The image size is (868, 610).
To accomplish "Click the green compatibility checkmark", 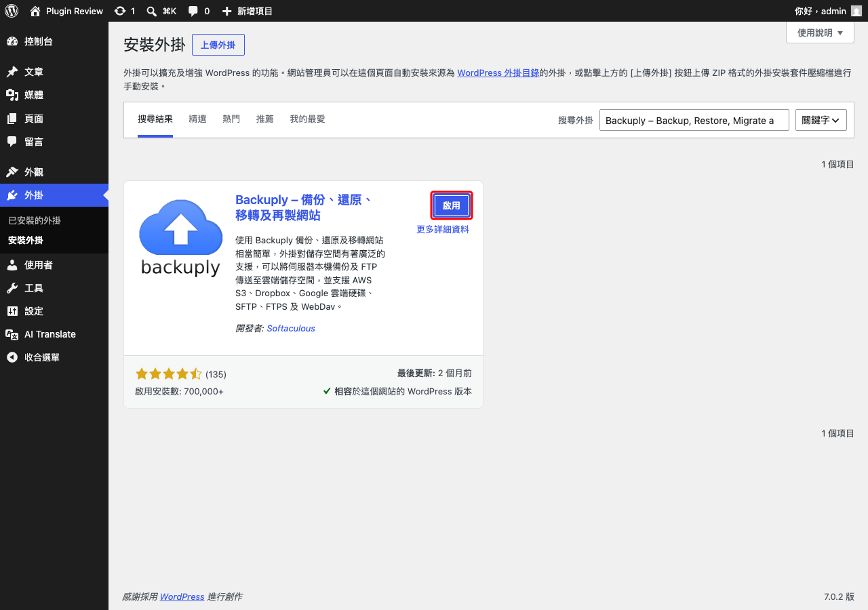I will [x=327, y=391].
